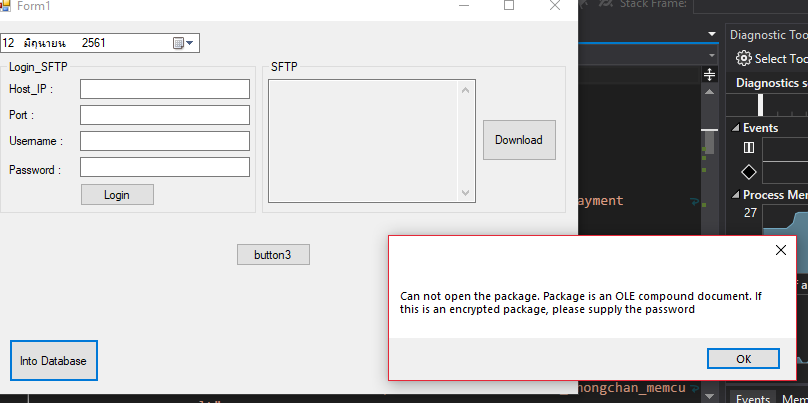The height and width of the screenshot is (403, 808).
Task: Click the Login button
Action: pyautogui.click(x=117, y=195)
